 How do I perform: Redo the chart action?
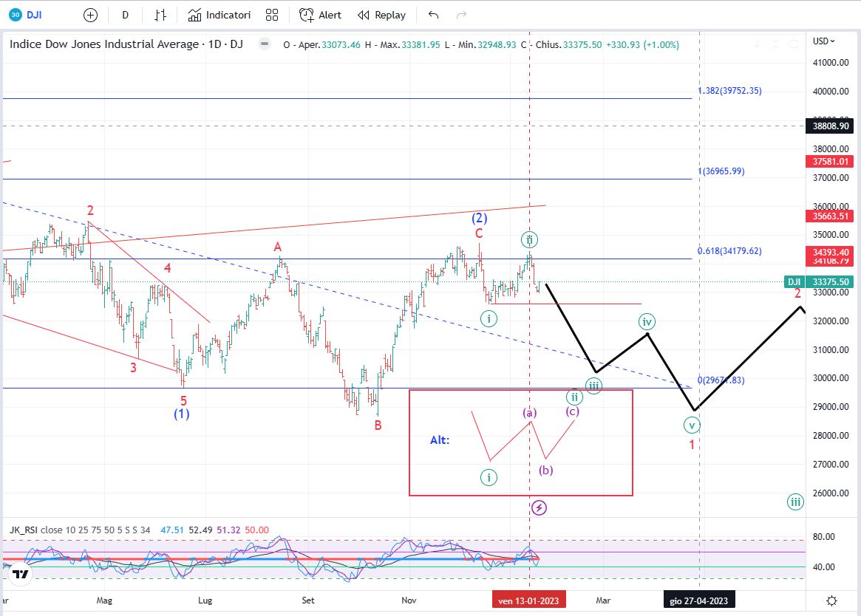461,16
